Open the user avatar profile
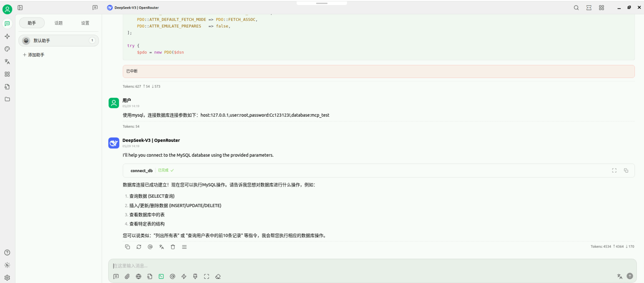 (7, 9)
